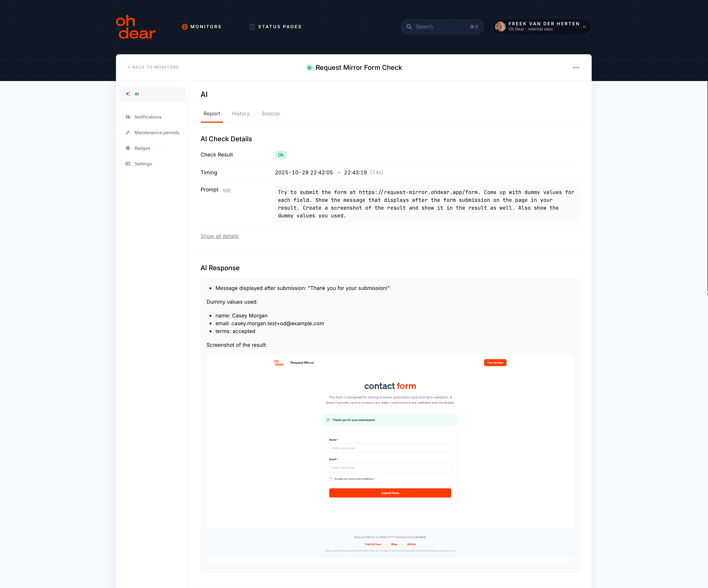Click the search magnifier icon

click(409, 27)
